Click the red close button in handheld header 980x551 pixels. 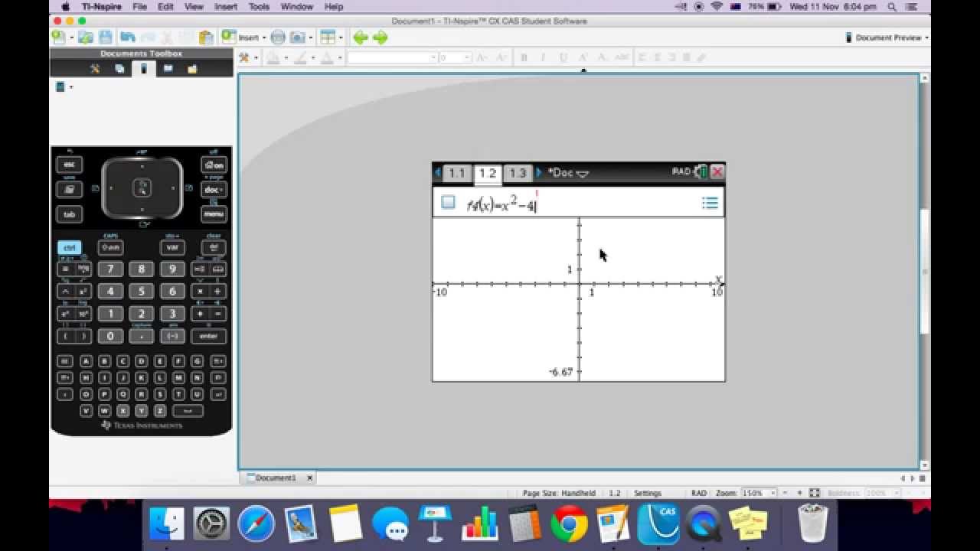(717, 172)
